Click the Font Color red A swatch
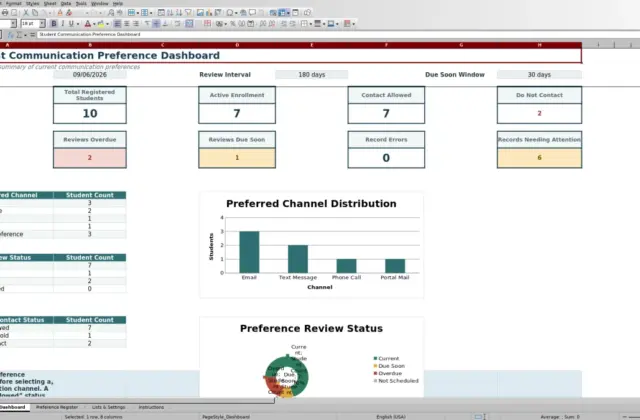 87,24
